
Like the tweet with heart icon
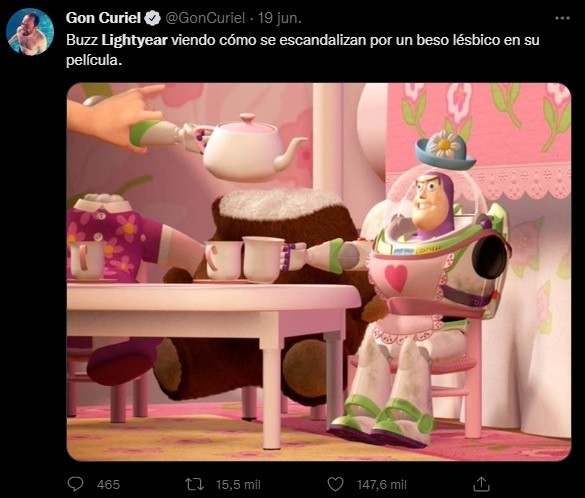(335, 484)
